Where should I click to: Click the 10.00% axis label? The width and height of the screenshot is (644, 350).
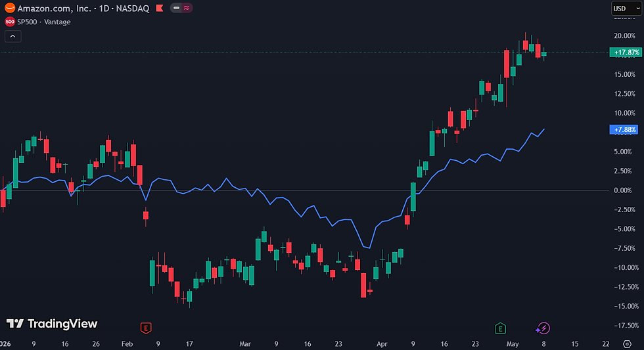tap(624, 113)
